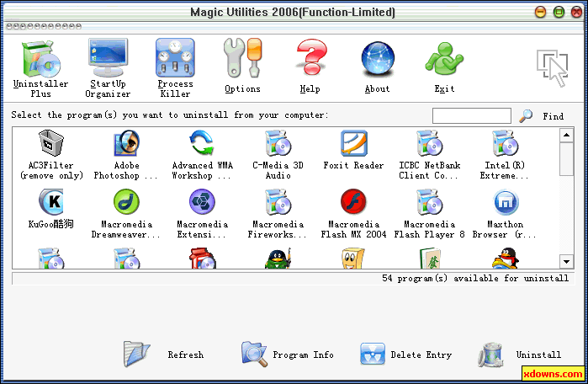Select Foxit Reader program

click(x=353, y=150)
